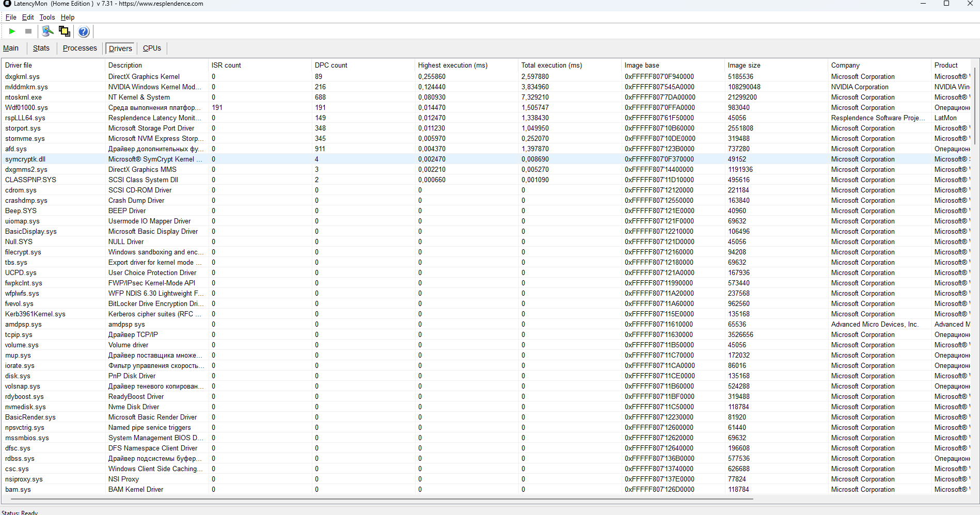Start monitoring with the green play icon
The width and height of the screenshot is (980, 515).
pyautogui.click(x=12, y=31)
